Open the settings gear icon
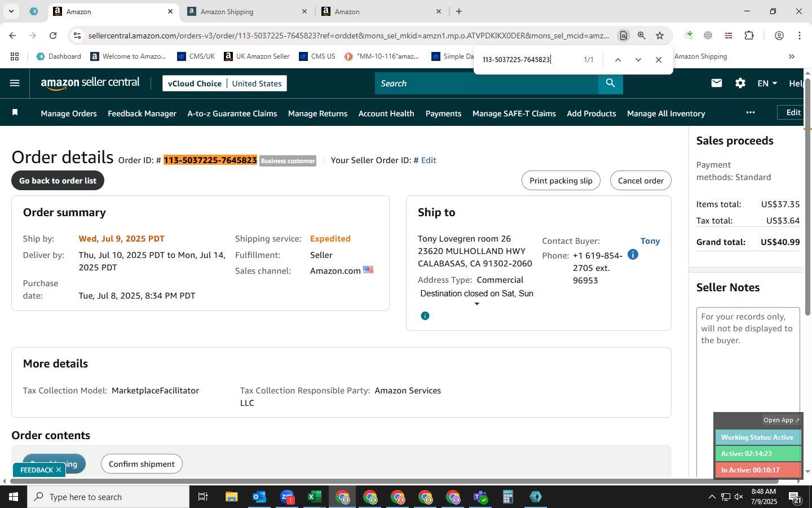 [740, 83]
